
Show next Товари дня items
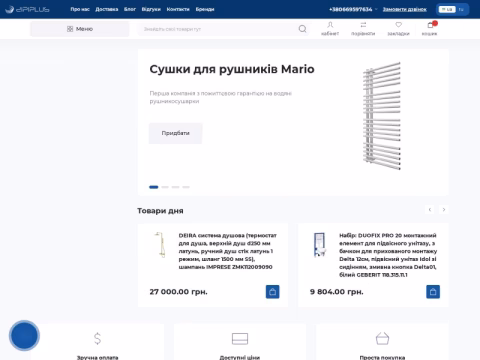pyautogui.click(x=444, y=209)
